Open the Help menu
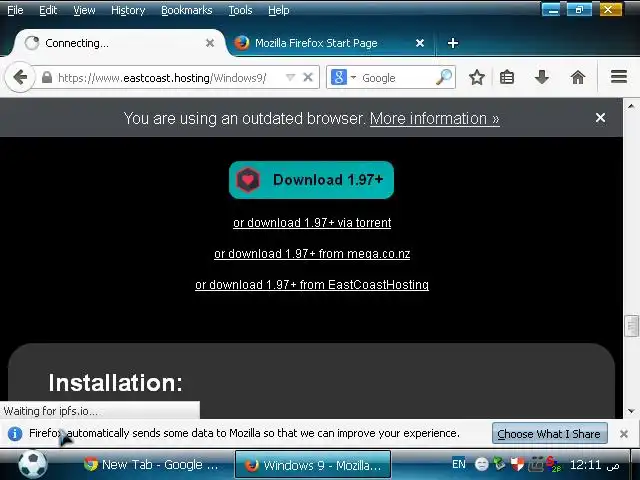Screen dimensions: 640x480 click(279, 10)
